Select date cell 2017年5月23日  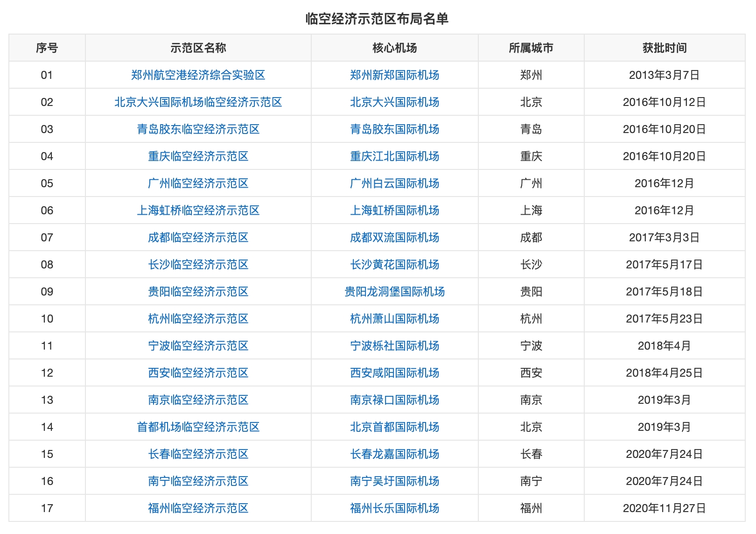pyautogui.click(x=665, y=319)
